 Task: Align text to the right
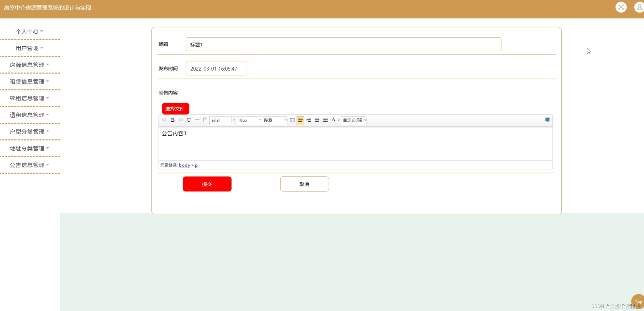point(309,120)
